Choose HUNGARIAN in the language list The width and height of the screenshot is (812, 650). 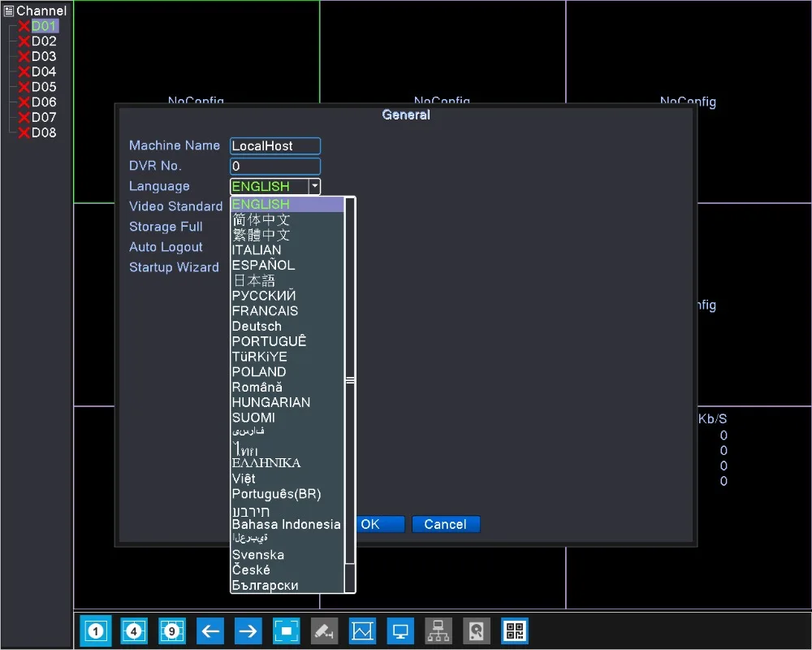(287, 402)
